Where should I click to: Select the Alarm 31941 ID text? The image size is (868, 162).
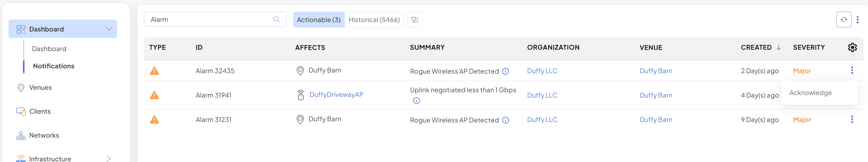coord(213,95)
